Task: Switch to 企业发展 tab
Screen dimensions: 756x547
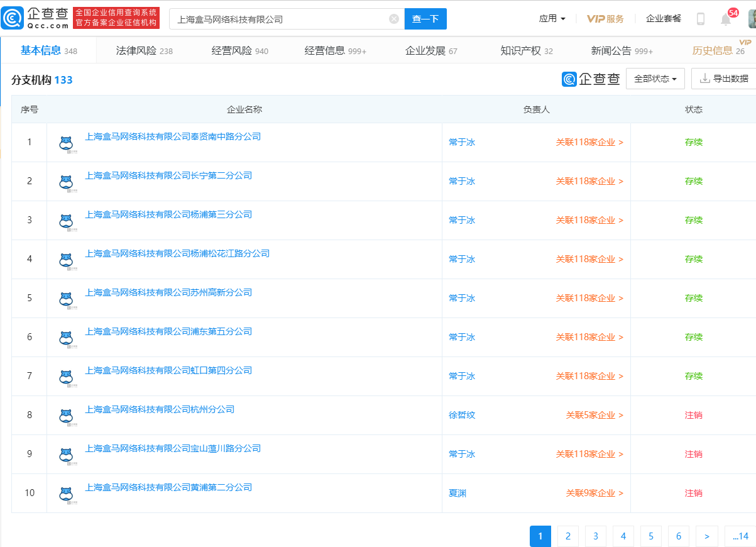Action: 431,51
